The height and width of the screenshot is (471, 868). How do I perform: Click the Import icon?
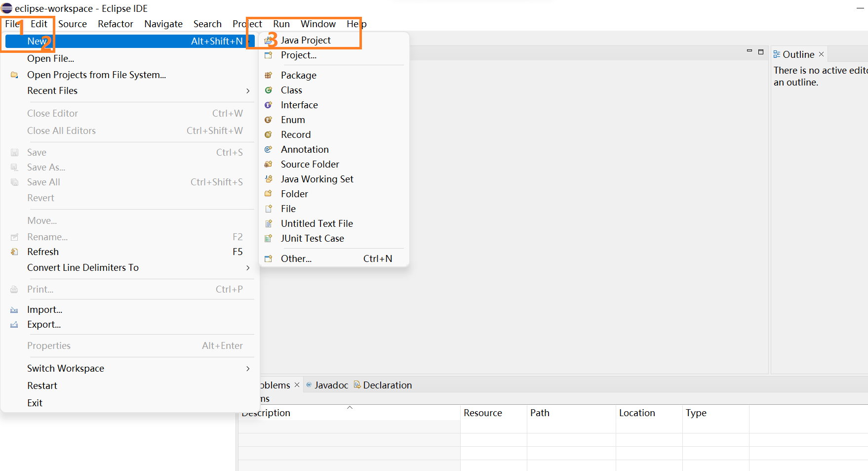14,310
